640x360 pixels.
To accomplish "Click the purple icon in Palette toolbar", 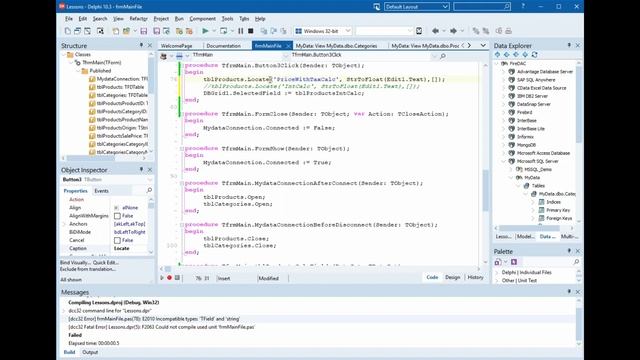I will [514, 262].
